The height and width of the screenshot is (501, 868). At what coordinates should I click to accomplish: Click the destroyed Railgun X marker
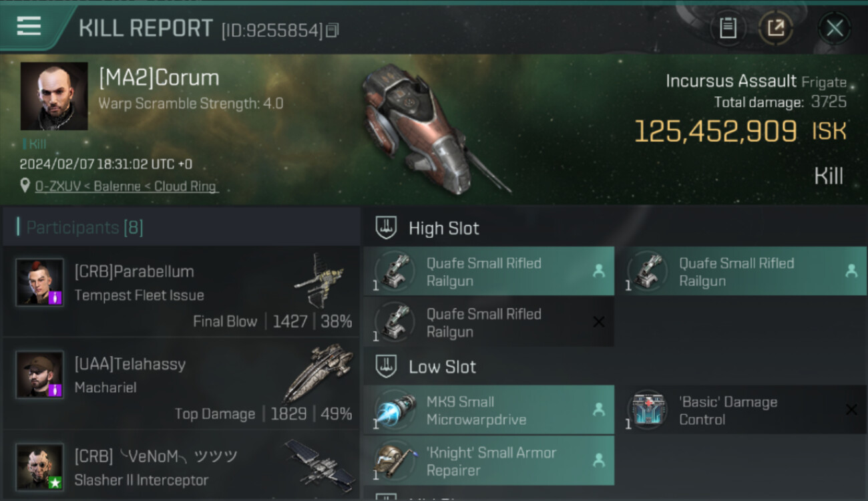click(599, 322)
